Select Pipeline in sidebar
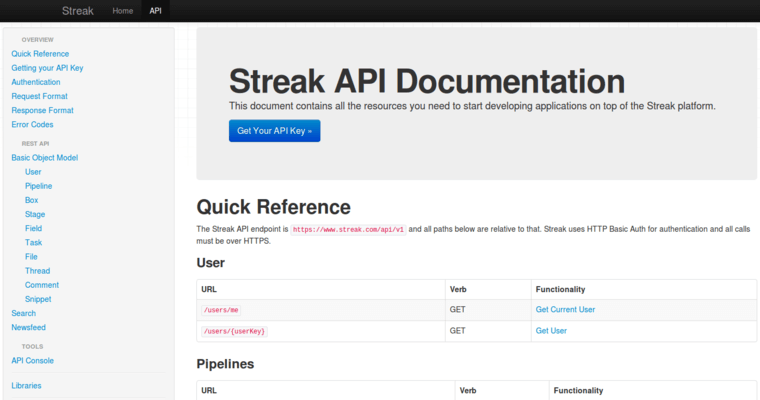 point(38,186)
